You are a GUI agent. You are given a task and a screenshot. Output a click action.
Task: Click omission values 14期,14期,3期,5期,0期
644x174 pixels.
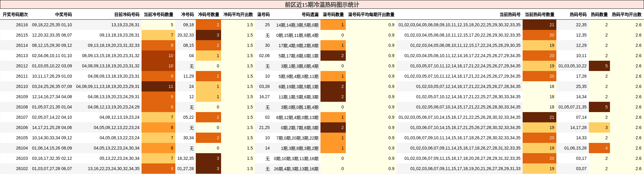click(297, 25)
